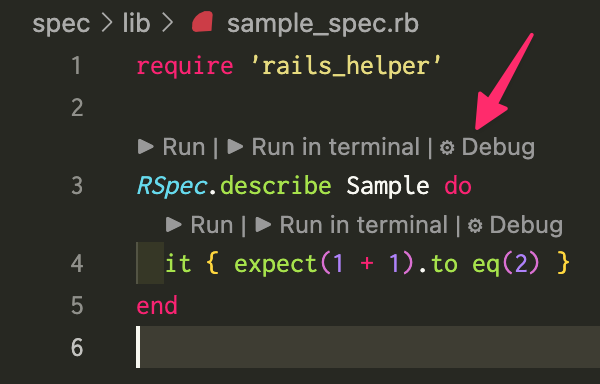Image resolution: width=600 pixels, height=384 pixels.
Task: Open the lib breadcrumb folder
Action: pyautogui.click(x=136, y=23)
